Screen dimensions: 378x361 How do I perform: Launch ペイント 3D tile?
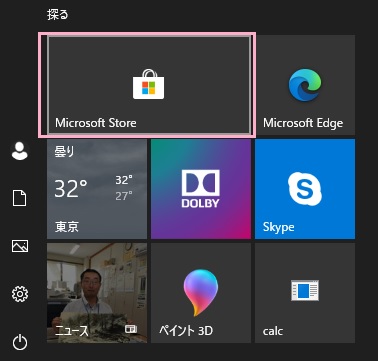(201, 293)
